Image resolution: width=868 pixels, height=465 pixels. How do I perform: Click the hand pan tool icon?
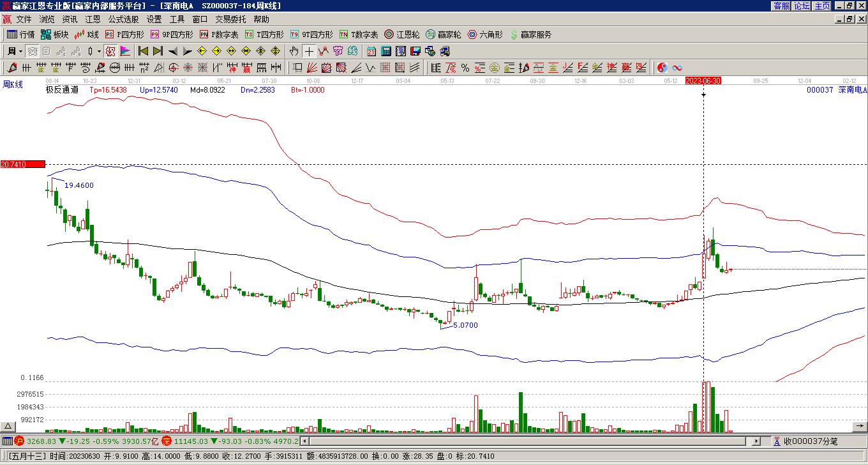coord(294,51)
